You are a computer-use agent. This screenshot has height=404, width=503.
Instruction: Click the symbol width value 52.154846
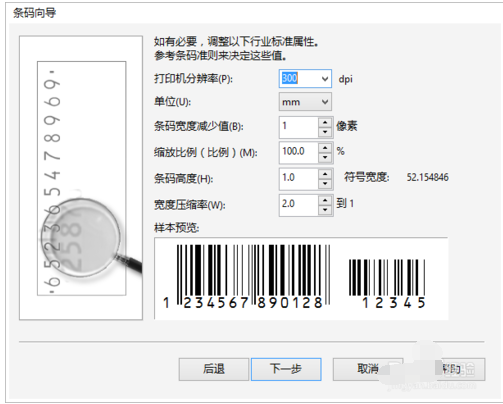427,177
